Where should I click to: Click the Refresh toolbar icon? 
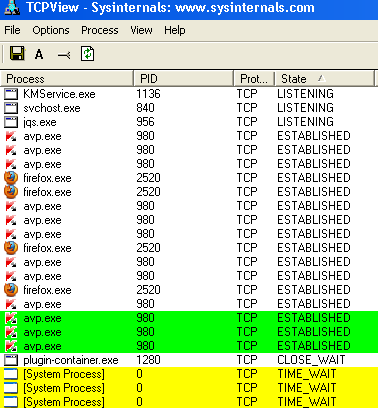87,54
